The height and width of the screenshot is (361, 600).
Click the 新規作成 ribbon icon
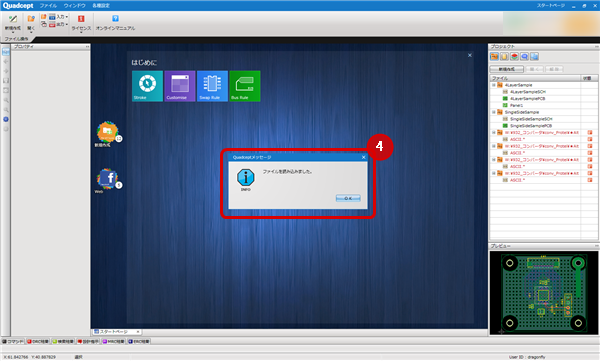coord(13,19)
